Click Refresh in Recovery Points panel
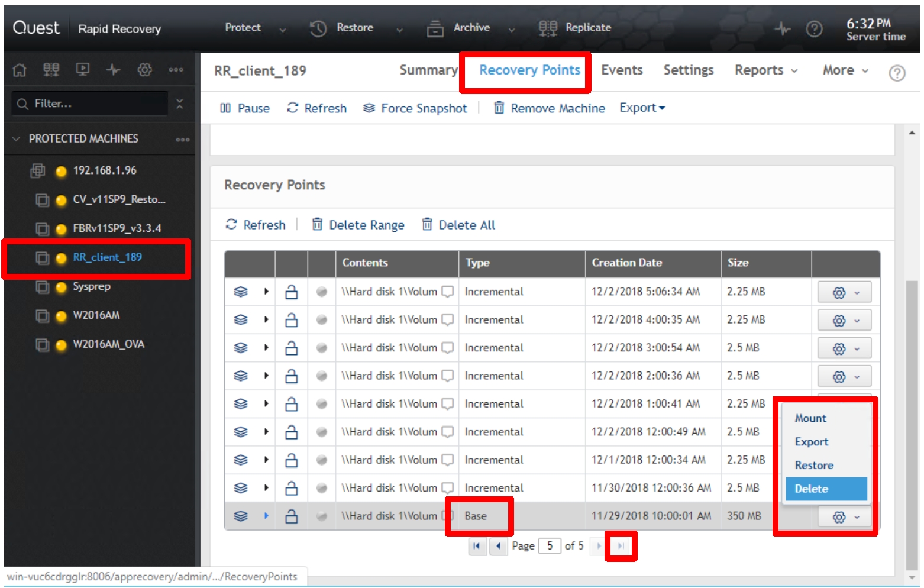924x588 pixels. tap(256, 225)
